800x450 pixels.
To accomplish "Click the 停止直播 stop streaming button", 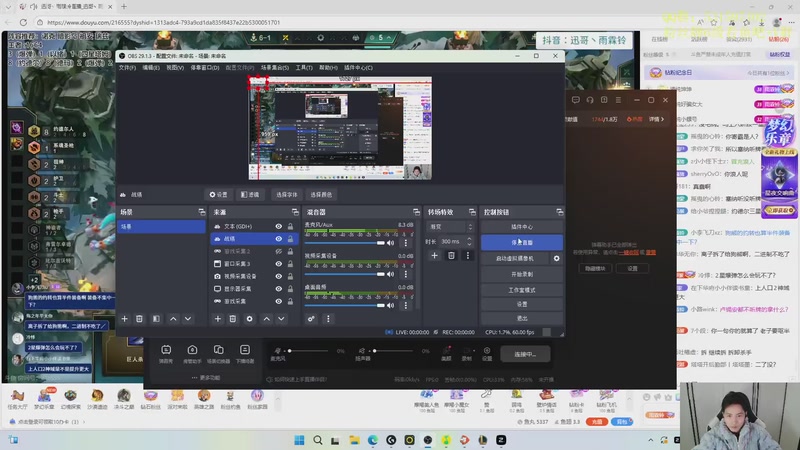I will pos(522,242).
